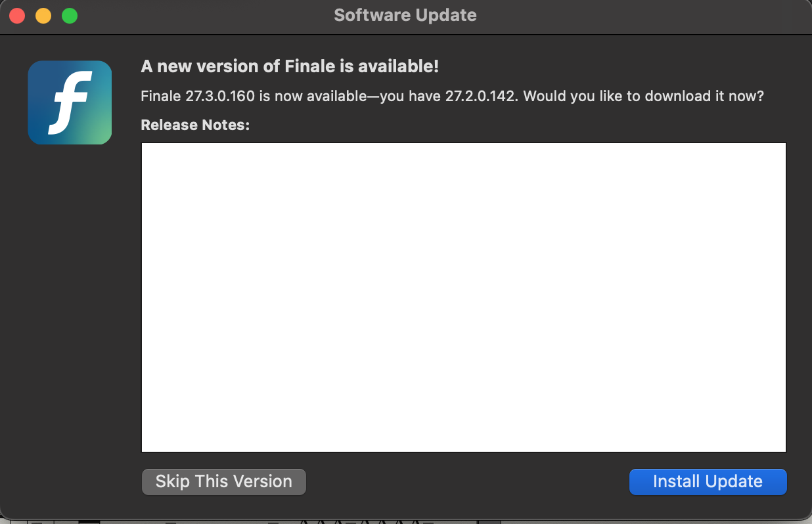Click the new version number 27.3.0.160
This screenshot has width=812, height=524.
[219, 97]
